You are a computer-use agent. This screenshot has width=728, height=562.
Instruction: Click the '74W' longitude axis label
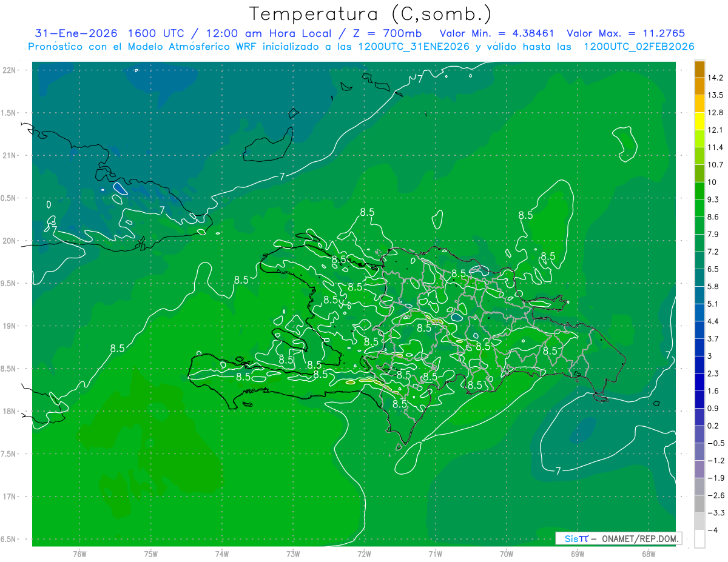tap(222, 554)
